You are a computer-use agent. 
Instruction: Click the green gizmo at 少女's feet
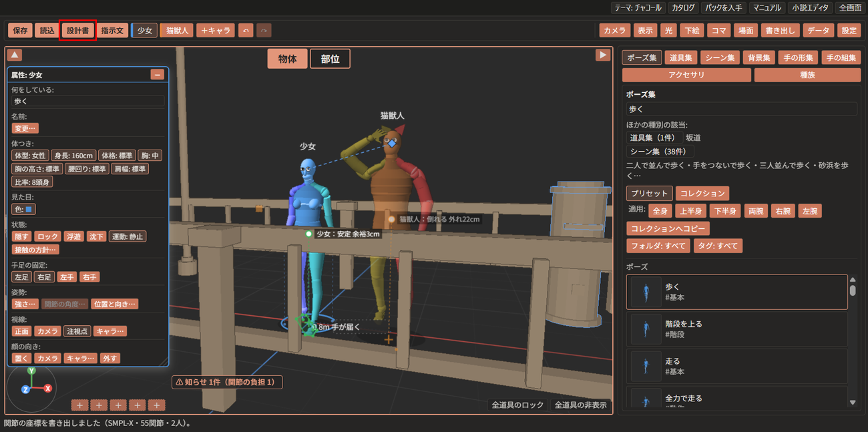tap(307, 327)
